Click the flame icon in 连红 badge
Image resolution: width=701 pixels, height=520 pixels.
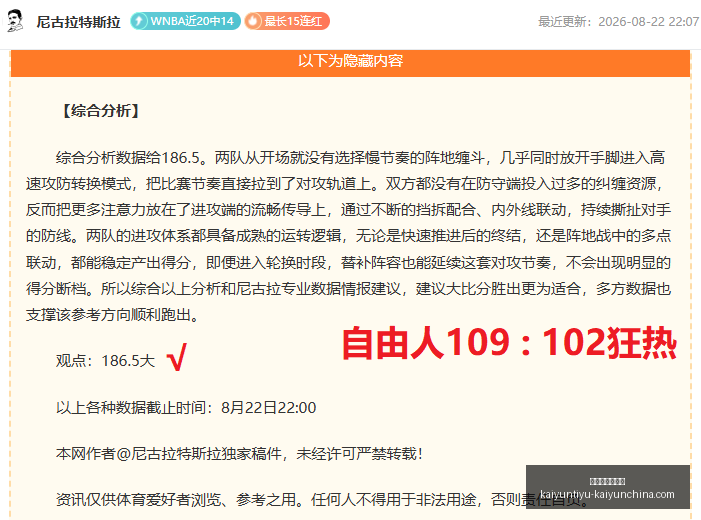pos(253,21)
